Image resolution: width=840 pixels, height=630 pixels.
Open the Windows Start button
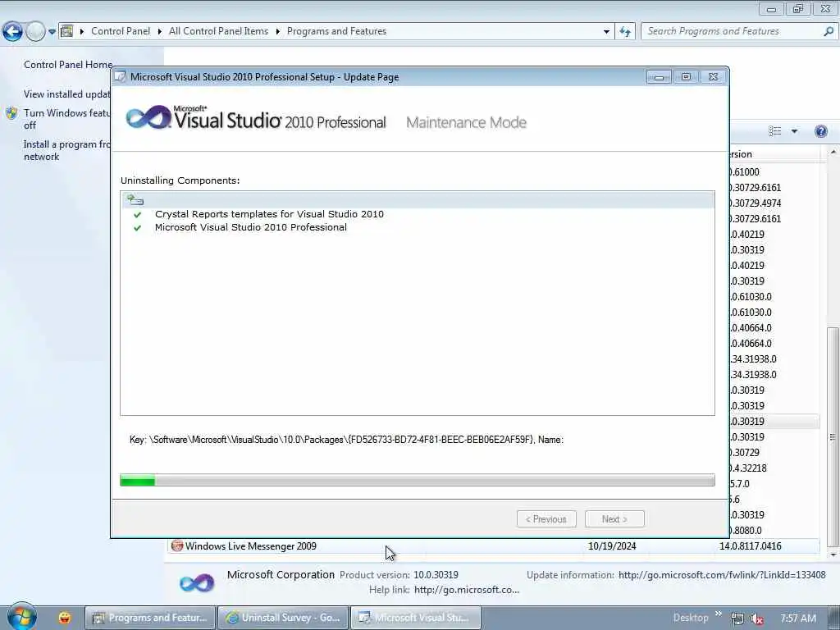pyautogui.click(x=22, y=617)
